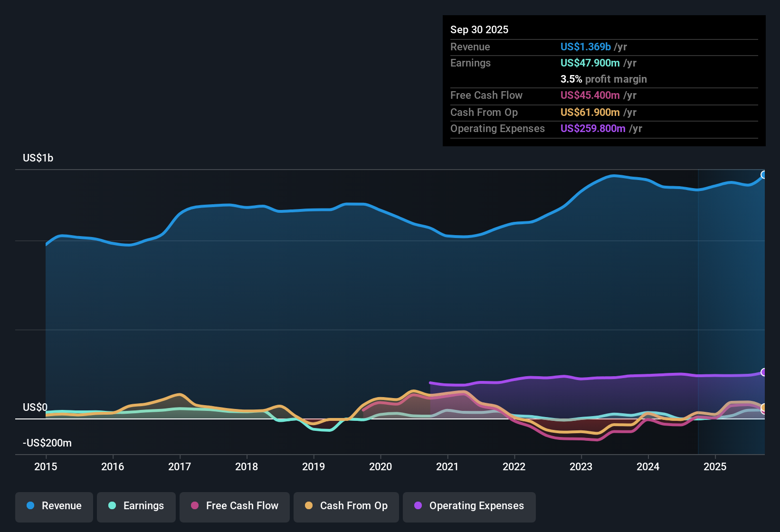Screen dimensions: 780x532
Task: Click the Cash From Op endpoint marker
Action: 764,408
